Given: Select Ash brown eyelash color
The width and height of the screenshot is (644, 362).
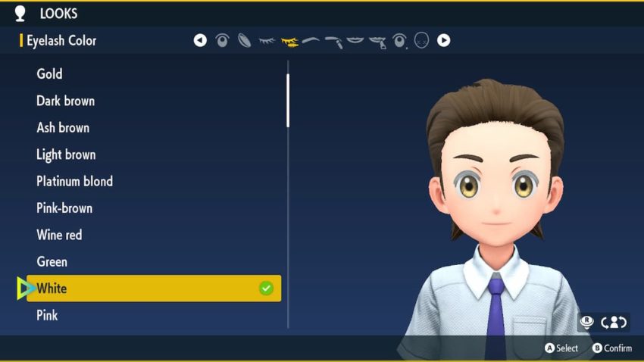Looking at the screenshot, I should [x=154, y=128].
